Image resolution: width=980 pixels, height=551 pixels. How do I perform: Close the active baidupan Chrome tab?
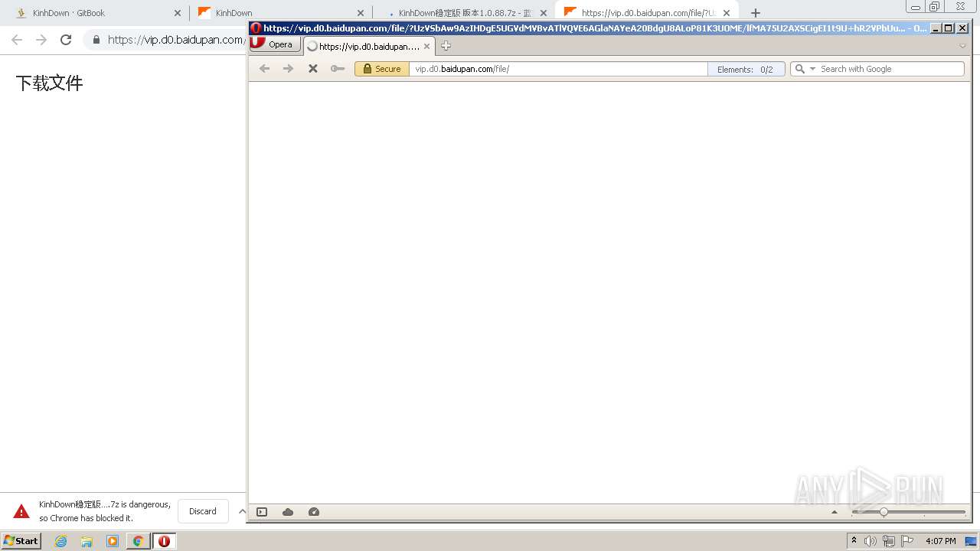pos(727,13)
